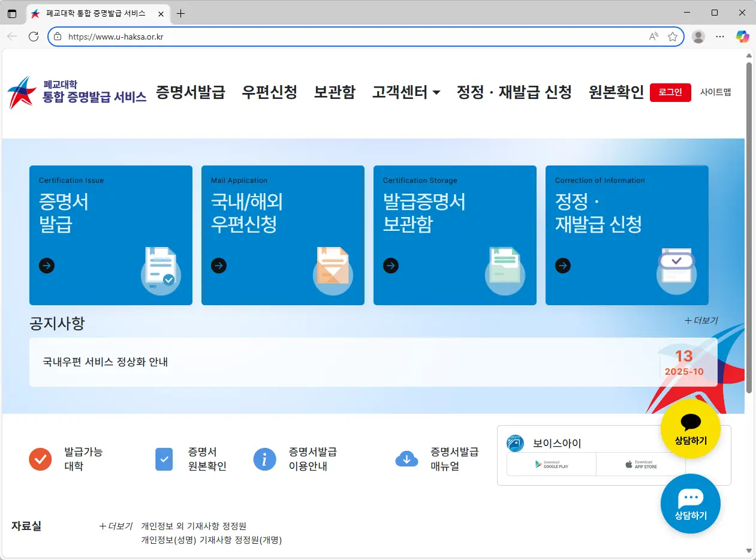This screenshot has height=560, width=756.
Task: Click the arrow icon on 발급증명서 보관함 card
Action: 391,266
